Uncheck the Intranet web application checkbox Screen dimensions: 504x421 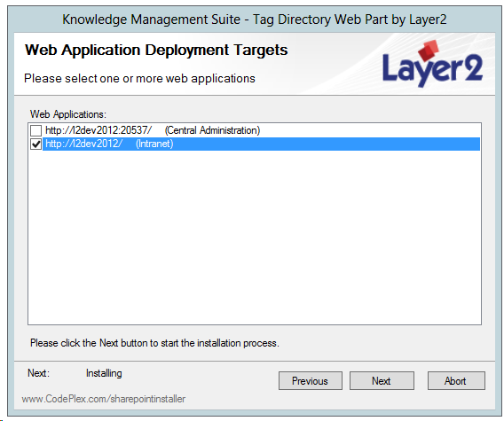tap(35, 144)
